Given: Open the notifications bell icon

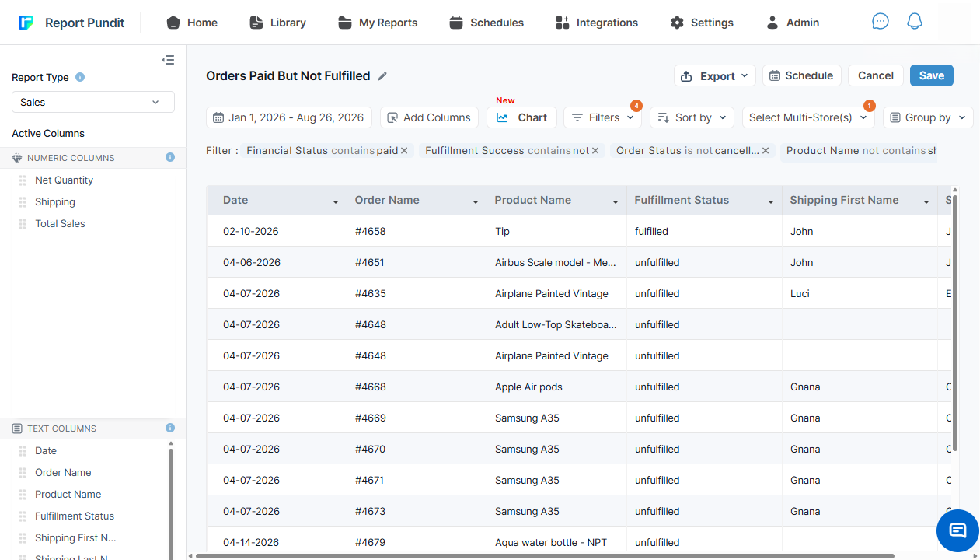Looking at the screenshot, I should click(915, 22).
